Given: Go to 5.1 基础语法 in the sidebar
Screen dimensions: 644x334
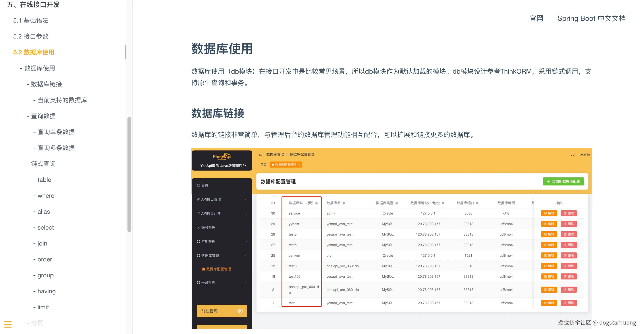Looking at the screenshot, I should click(x=31, y=21).
